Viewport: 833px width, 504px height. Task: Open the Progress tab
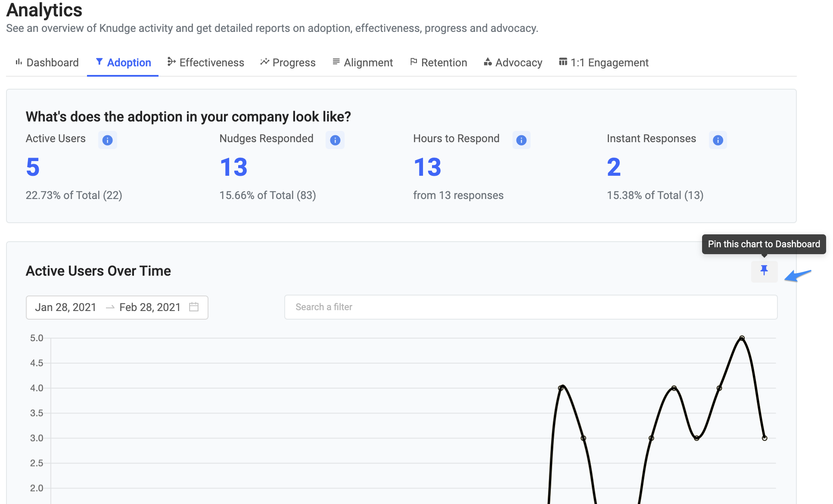[288, 63]
